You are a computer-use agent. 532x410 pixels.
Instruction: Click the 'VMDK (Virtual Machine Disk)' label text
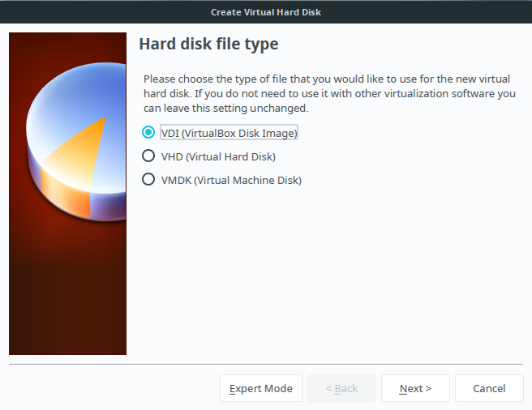(231, 180)
